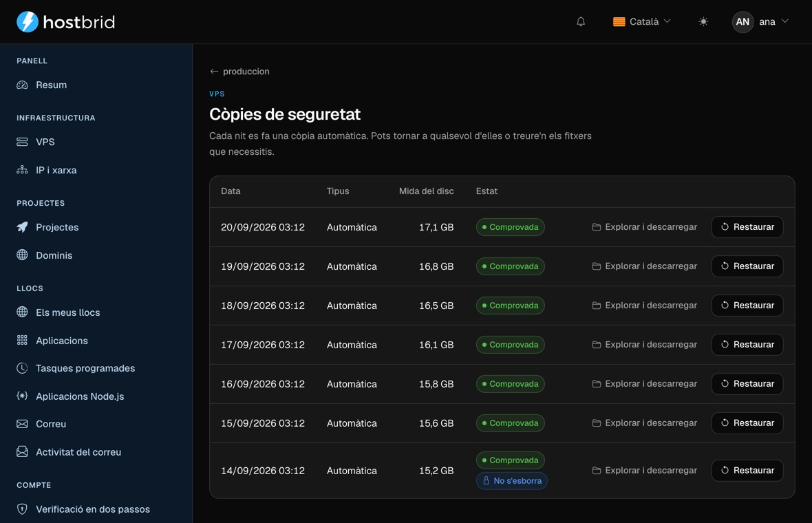Toggle the light/dark theme sun icon
Image resolution: width=812 pixels, height=523 pixels.
click(x=703, y=22)
